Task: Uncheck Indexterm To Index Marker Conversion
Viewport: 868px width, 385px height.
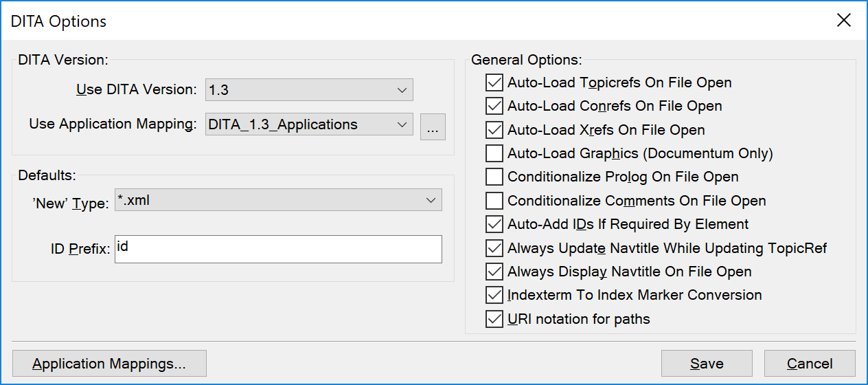Action: (x=494, y=295)
